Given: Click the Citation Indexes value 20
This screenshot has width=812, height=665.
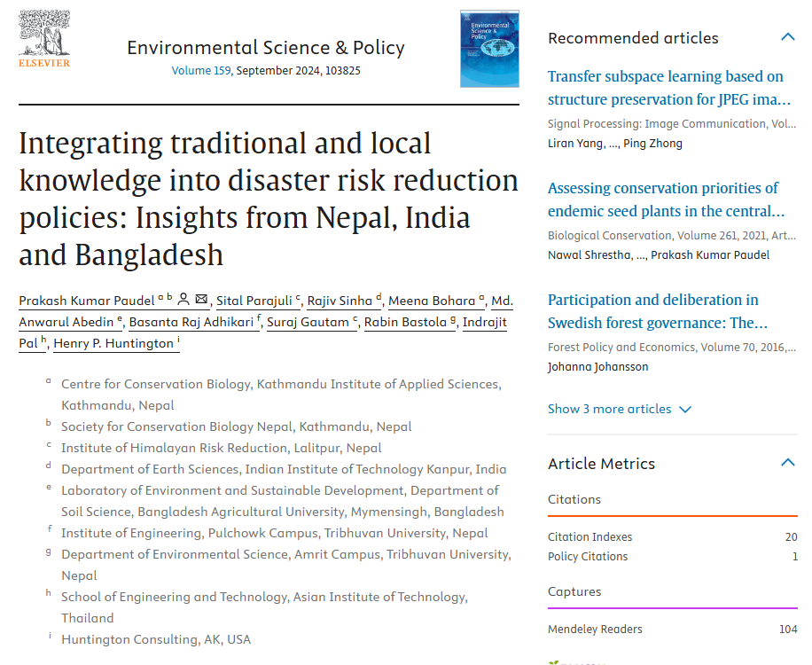Looking at the screenshot, I should click(x=791, y=537).
